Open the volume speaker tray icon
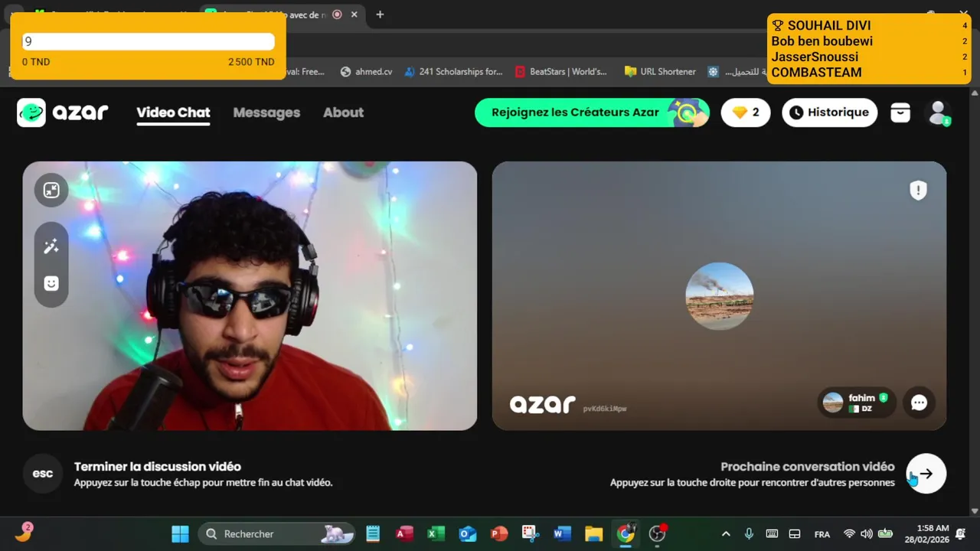 pyautogui.click(x=867, y=533)
